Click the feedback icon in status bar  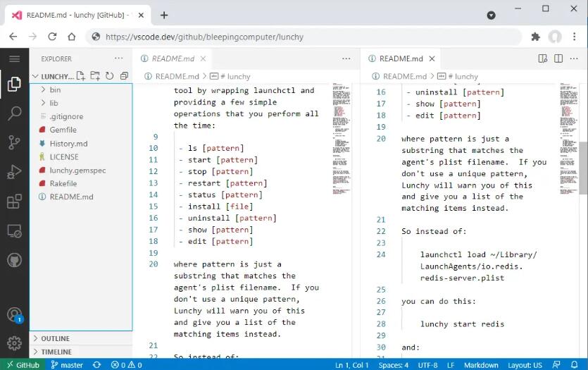(556, 365)
